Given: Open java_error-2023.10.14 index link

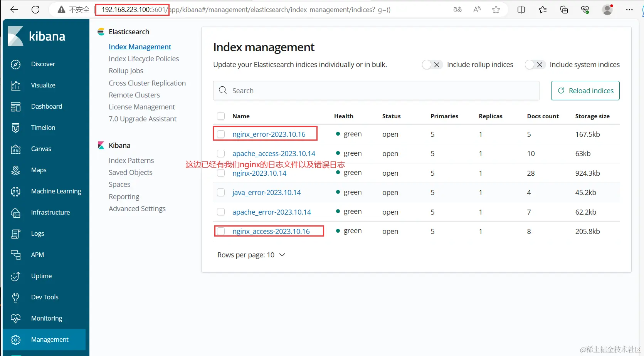Looking at the screenshot, I should 266,193.
